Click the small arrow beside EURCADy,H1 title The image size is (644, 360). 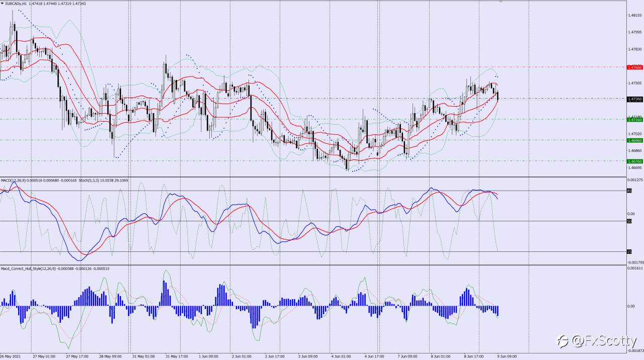pyautogui.click(x=2, y=4)
